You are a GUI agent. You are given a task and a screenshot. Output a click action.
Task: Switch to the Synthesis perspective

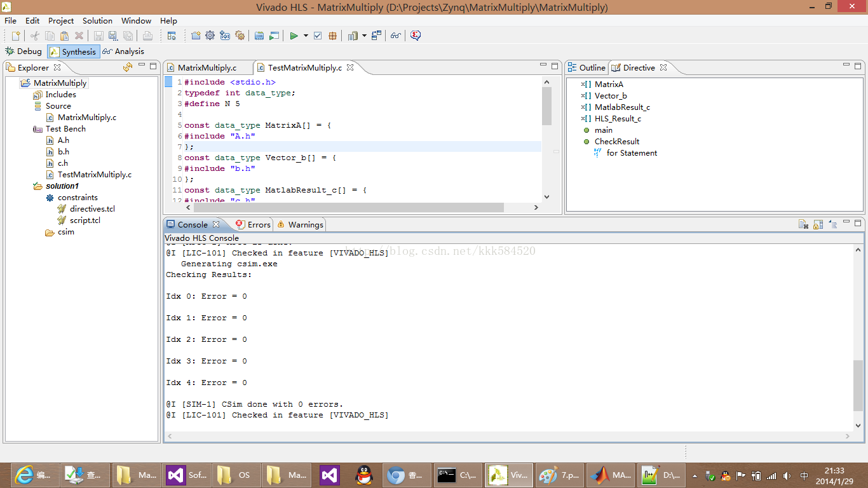click(x=73, y=51)
